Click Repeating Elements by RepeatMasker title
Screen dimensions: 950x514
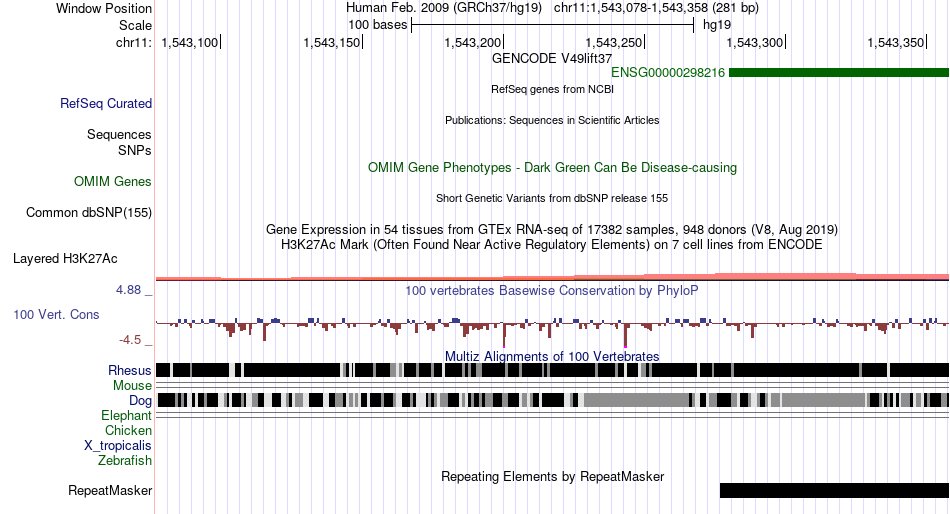coord(552,476)
